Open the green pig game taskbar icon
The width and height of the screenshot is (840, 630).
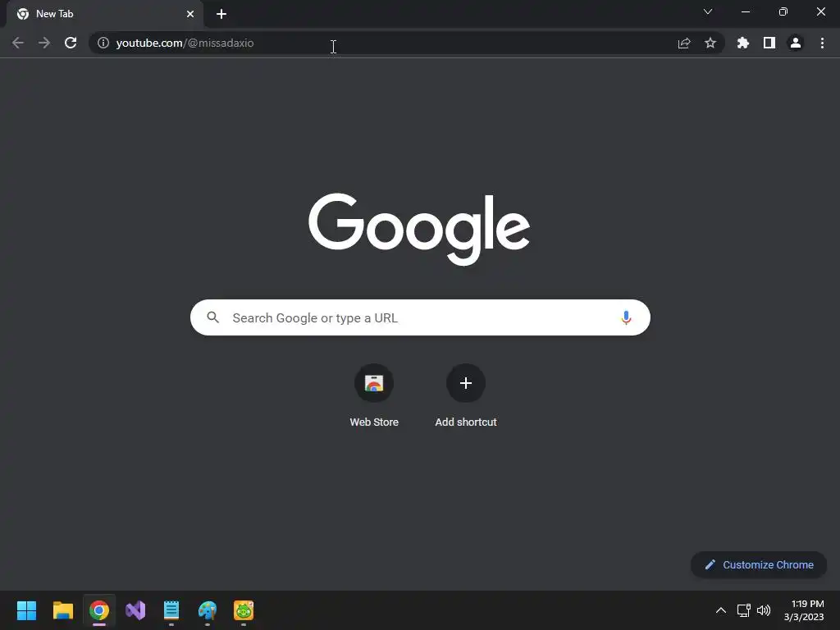pos(244,610)
